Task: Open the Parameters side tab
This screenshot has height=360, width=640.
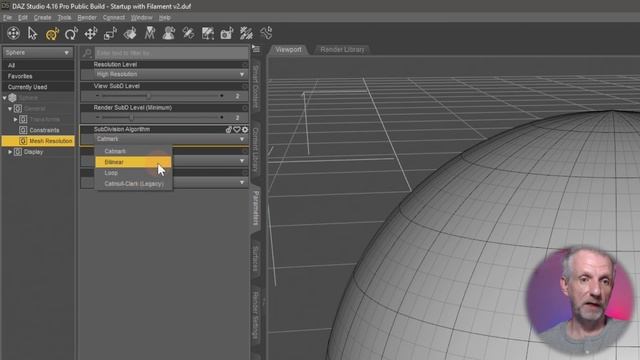Action: tap(256, 208)
